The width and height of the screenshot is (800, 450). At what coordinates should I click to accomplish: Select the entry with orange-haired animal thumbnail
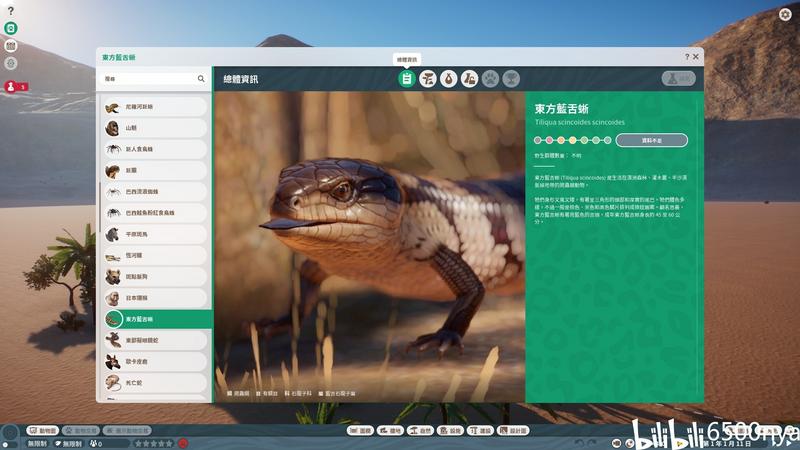pyautogui.click(x=155, y=170)
